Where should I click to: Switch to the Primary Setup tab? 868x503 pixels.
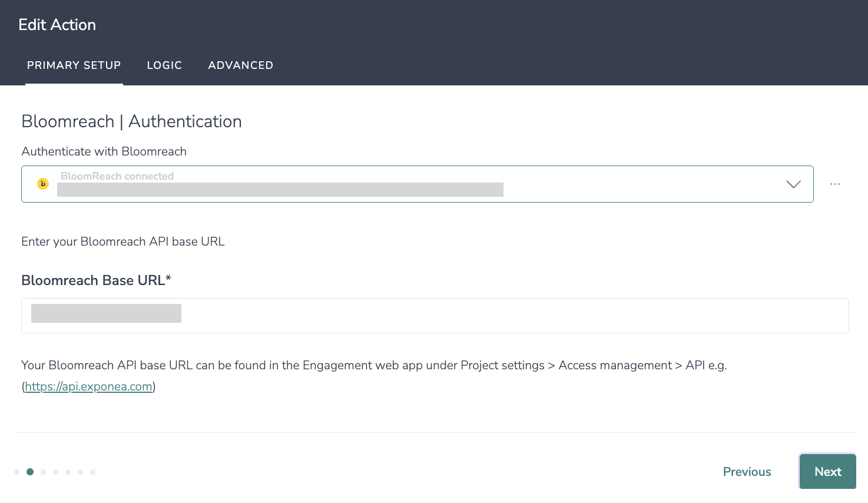coord(74,65)
